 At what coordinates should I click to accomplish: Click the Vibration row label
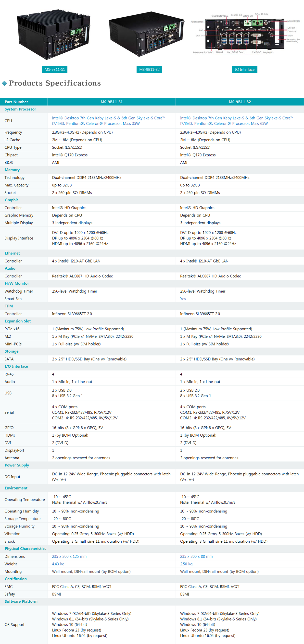pyautogui.click(x=12, y=534)
